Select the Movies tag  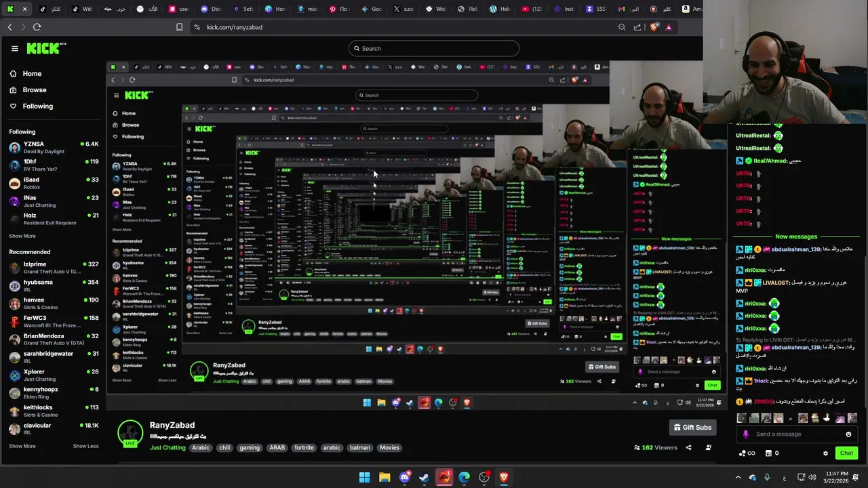point(389,447)
